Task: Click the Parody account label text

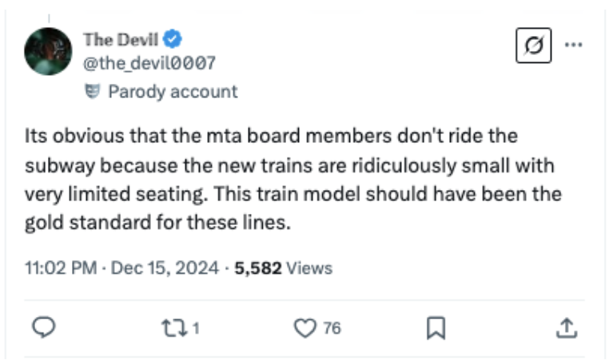Action: (x=173, y=91)
